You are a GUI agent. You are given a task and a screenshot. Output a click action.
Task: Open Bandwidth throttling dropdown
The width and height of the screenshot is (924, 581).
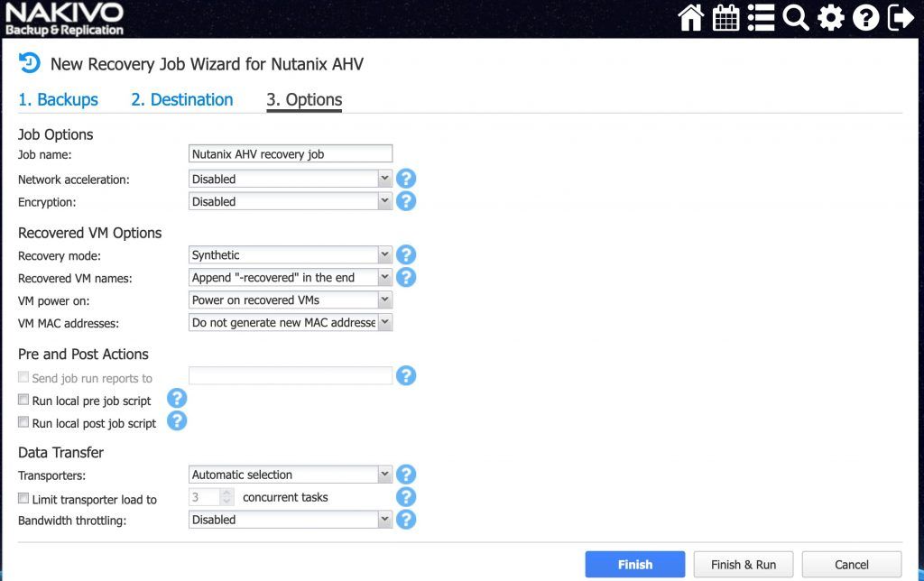[291, 520]
